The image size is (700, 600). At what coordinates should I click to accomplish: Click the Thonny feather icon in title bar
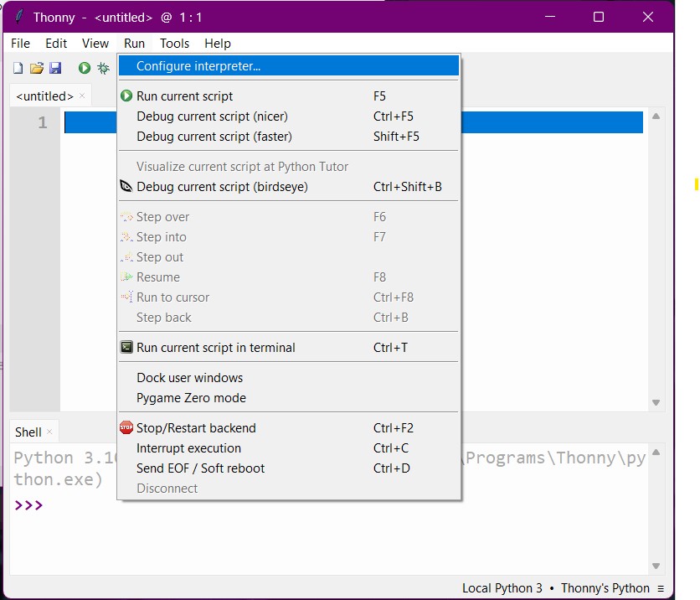pyautogui.click(x=19, y=17)
